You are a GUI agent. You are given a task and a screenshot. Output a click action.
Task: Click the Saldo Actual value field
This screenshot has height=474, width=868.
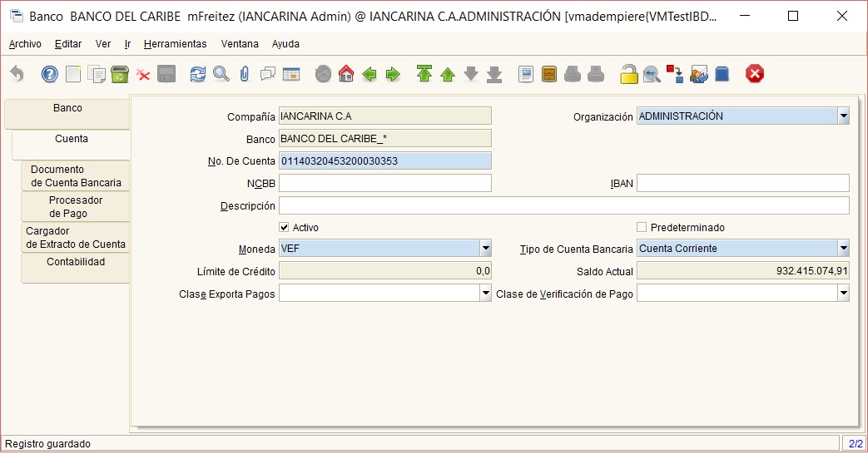(x=743, y=271)
